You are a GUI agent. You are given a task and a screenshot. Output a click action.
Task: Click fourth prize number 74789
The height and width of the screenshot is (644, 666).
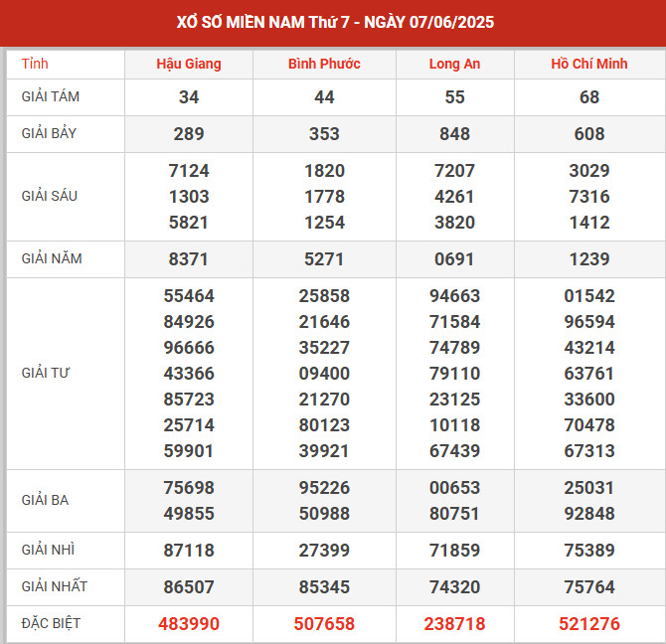tap(454, 348)
